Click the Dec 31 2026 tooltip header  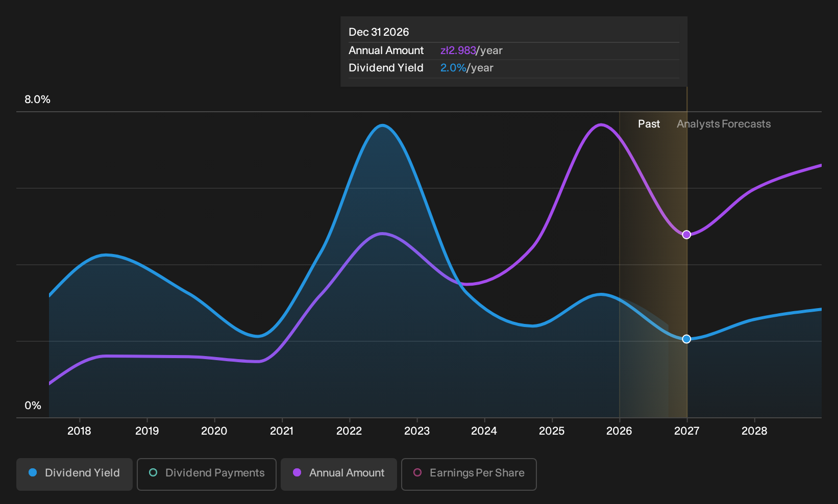(x=379, y=32)
